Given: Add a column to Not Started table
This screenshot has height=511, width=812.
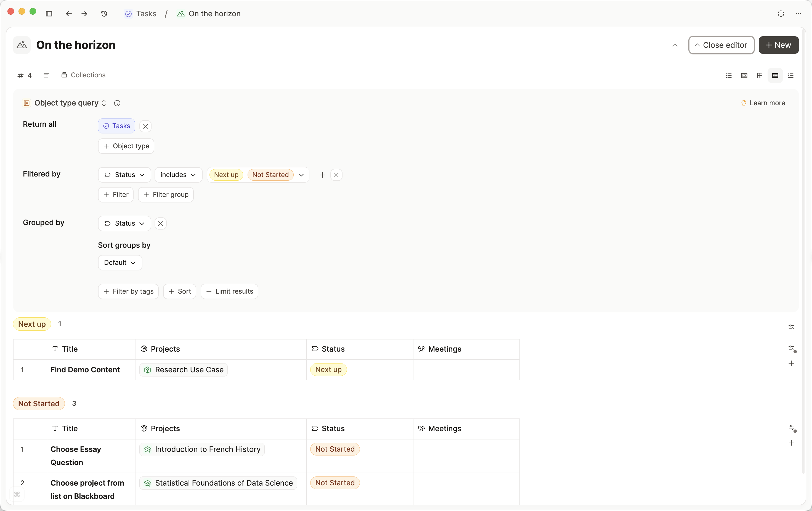Looking at the screenshot, I should click(x=791, y=443).
